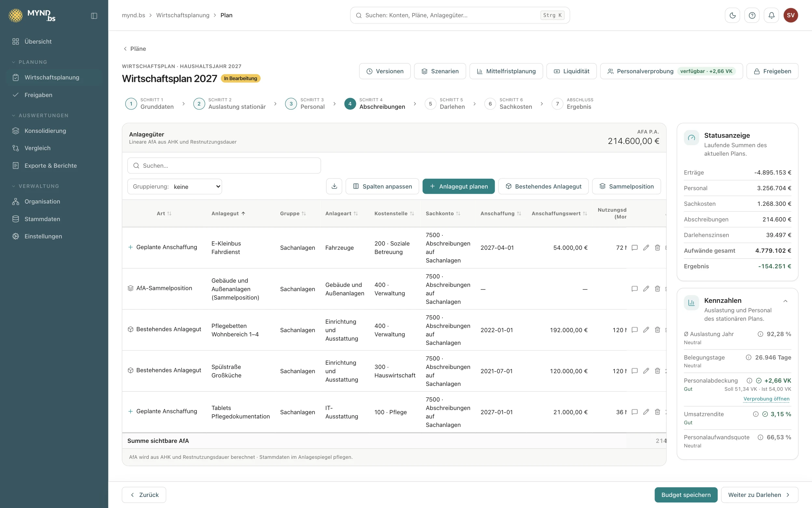Focus the Anlagegüter table search field
Screen dimensions: 812x508
click(224, 166)
